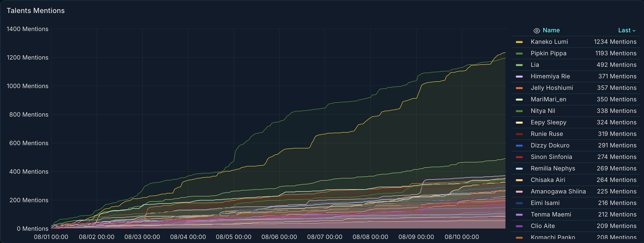
Task: Change the Clio Aite series color swatch
Action: [x=519, y=226]
